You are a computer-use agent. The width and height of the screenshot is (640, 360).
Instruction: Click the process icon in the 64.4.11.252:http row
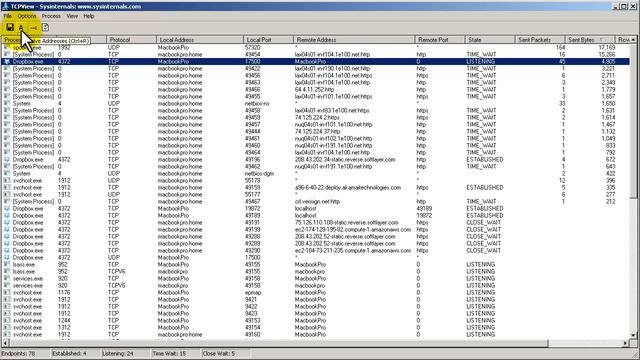(7, 89)
